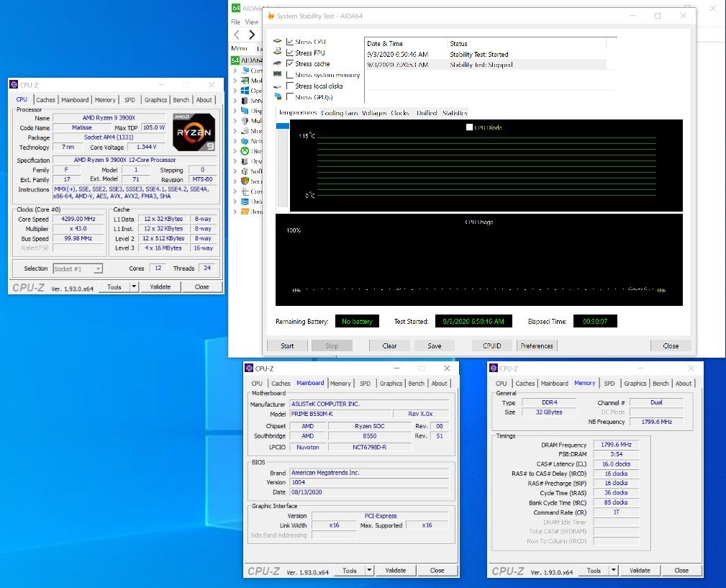Click the Computer tree icon in AIDA64
The image size is (726, 588).
tap(245, 71)
